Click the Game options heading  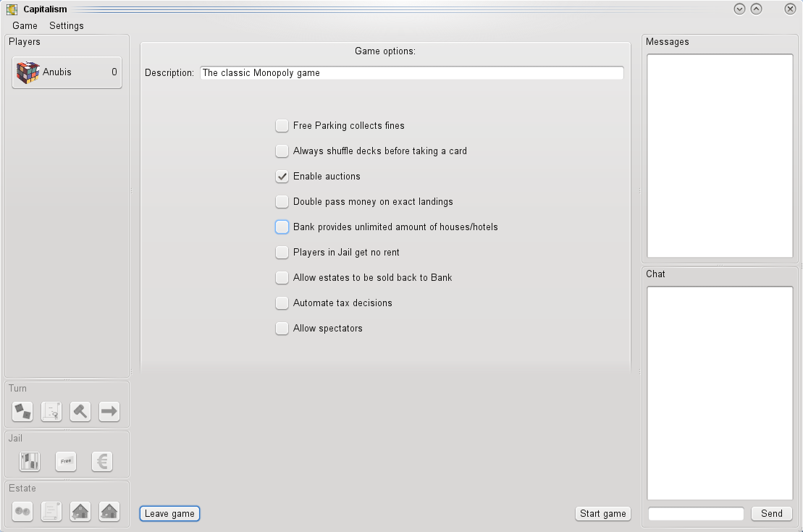(x=385, y=51)
